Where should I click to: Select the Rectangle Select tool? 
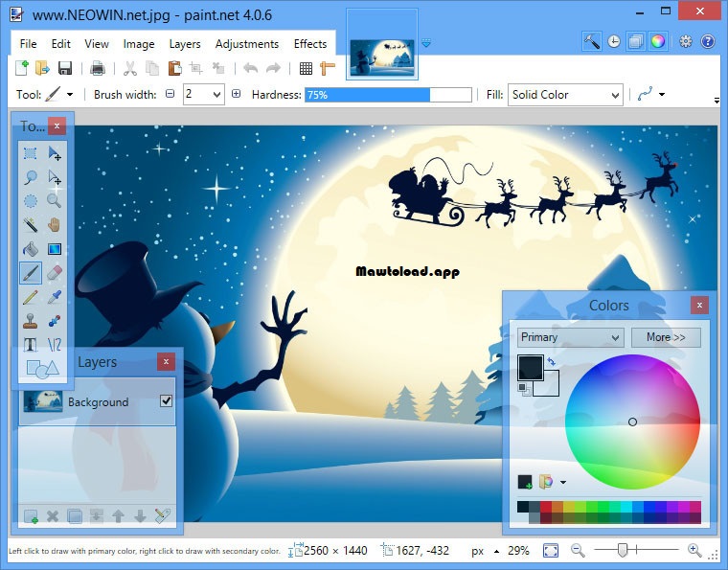31,153
